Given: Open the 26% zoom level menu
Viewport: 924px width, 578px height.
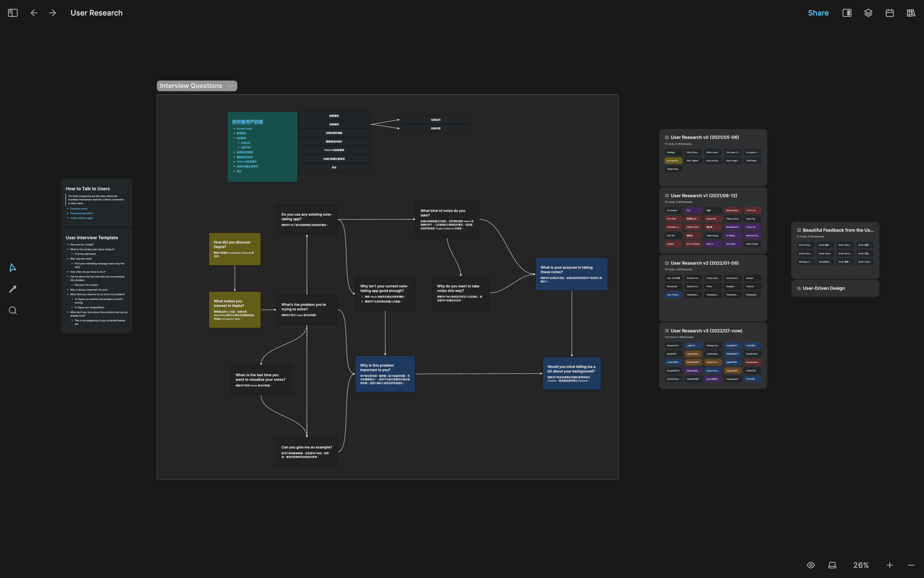Looking at the screenshot, I should click(x=861, y=565).
